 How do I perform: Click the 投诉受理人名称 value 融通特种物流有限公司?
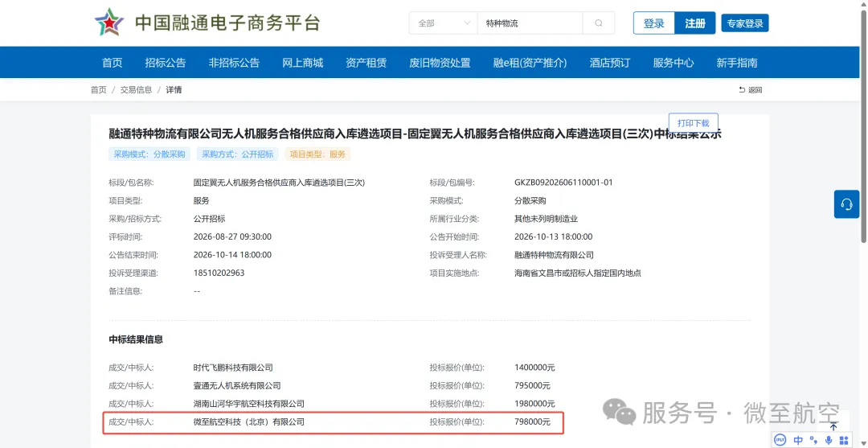(554, 255)
